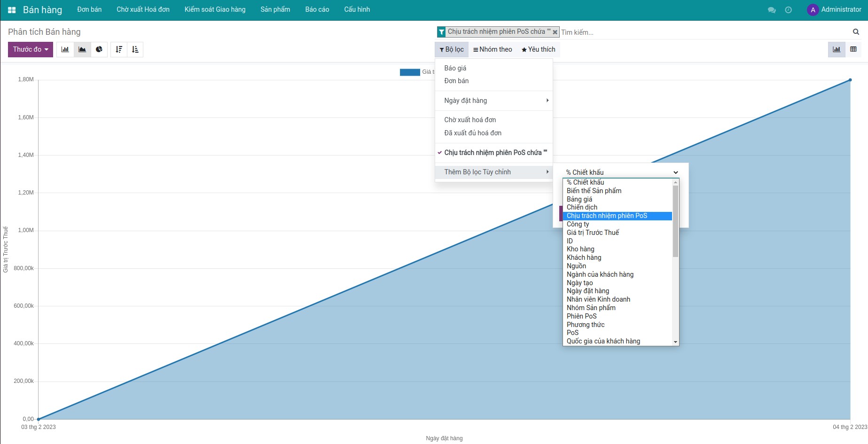868x444 pixels.
Task: Expand the 'Ngày đặt hàng' filter submenu
Action: [x=493, y=101]
